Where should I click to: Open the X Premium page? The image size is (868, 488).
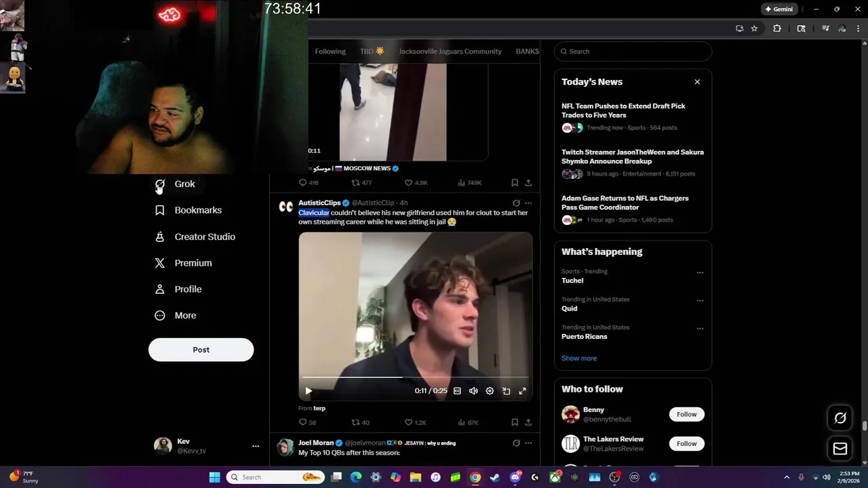click(183, 263)
